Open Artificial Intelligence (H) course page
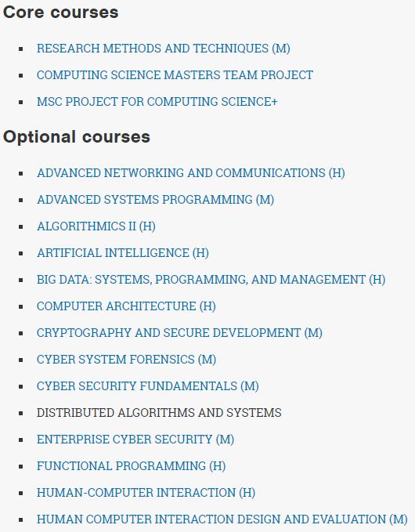The width and height of the screenshot is (415, 532). (x=123, y=253)
